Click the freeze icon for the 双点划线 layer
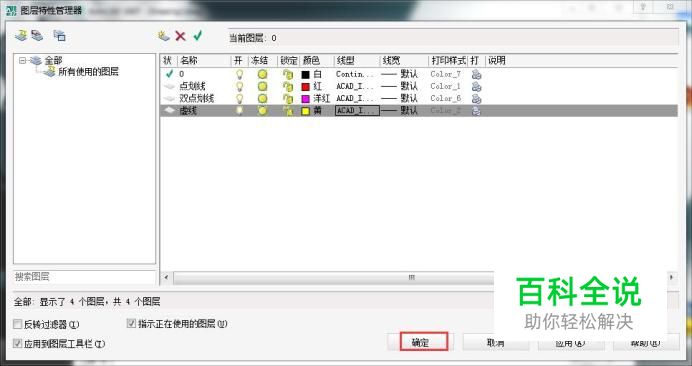Image resolution: width=692 pixels, height=366 pixels. (x=263, y=98)
